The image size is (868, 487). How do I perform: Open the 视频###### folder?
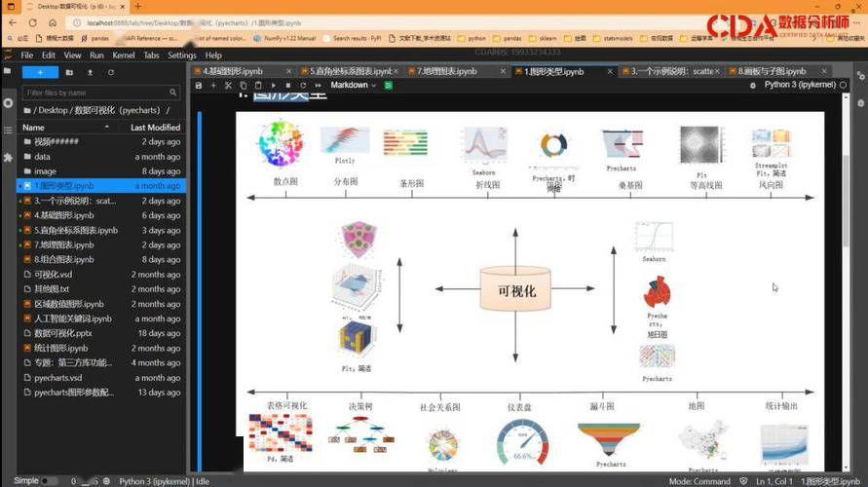pos(100,141)
